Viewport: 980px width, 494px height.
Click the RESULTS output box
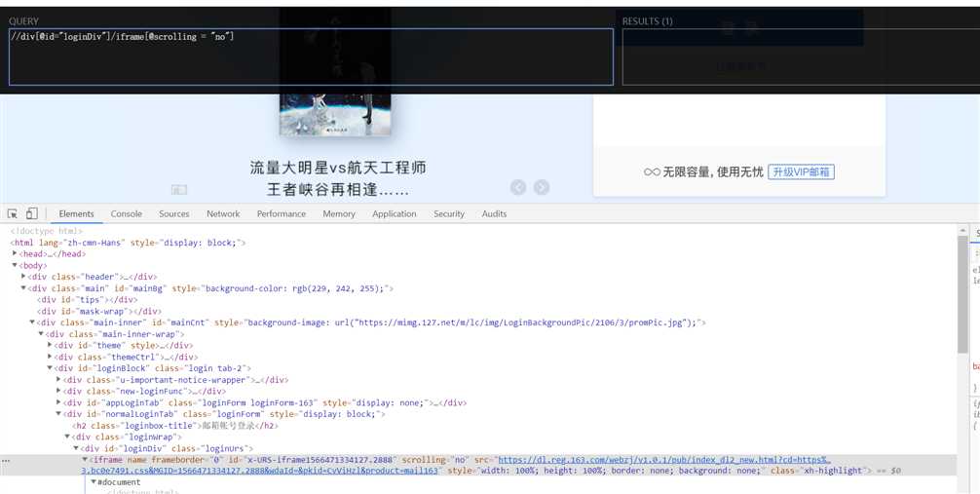click(801, 57)
